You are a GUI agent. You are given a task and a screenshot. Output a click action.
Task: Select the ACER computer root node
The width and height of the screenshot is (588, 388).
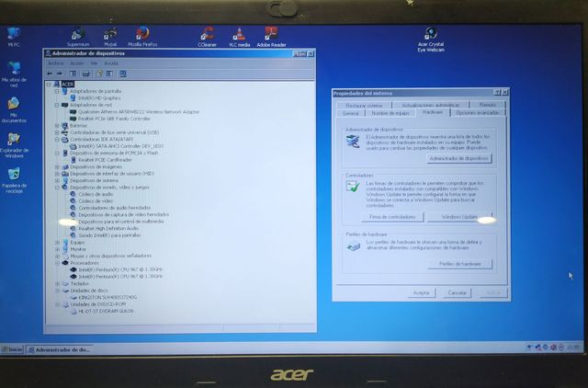[x=67, y=84]
